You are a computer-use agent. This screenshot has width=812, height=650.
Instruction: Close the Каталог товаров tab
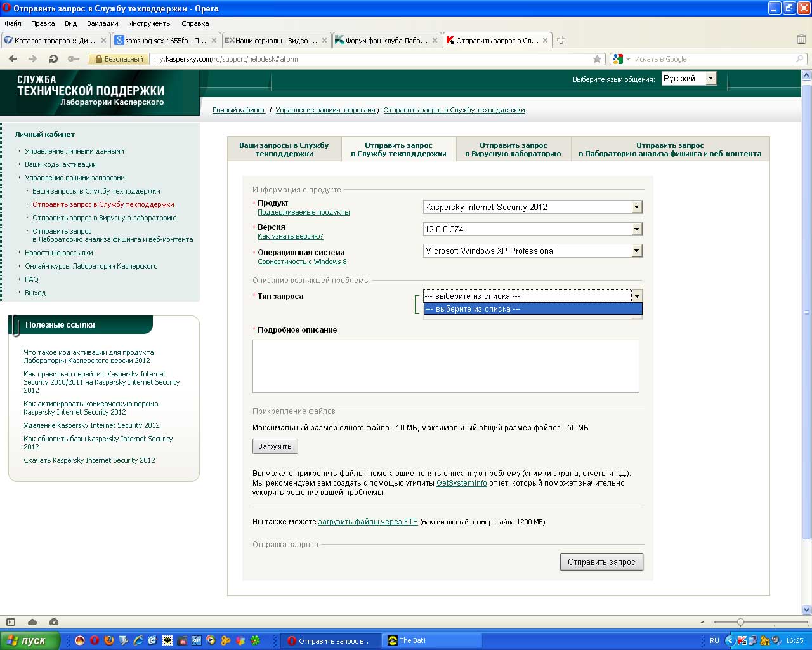[104, 40]
